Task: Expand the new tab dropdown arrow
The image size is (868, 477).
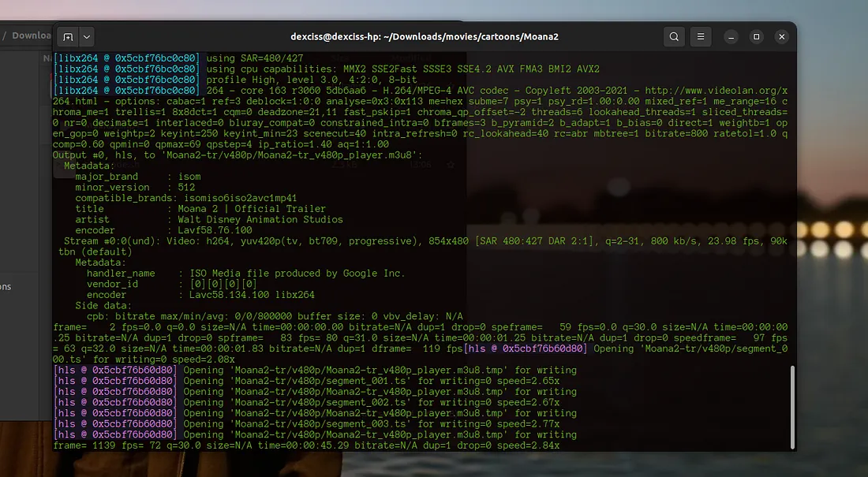Action: 87,37
